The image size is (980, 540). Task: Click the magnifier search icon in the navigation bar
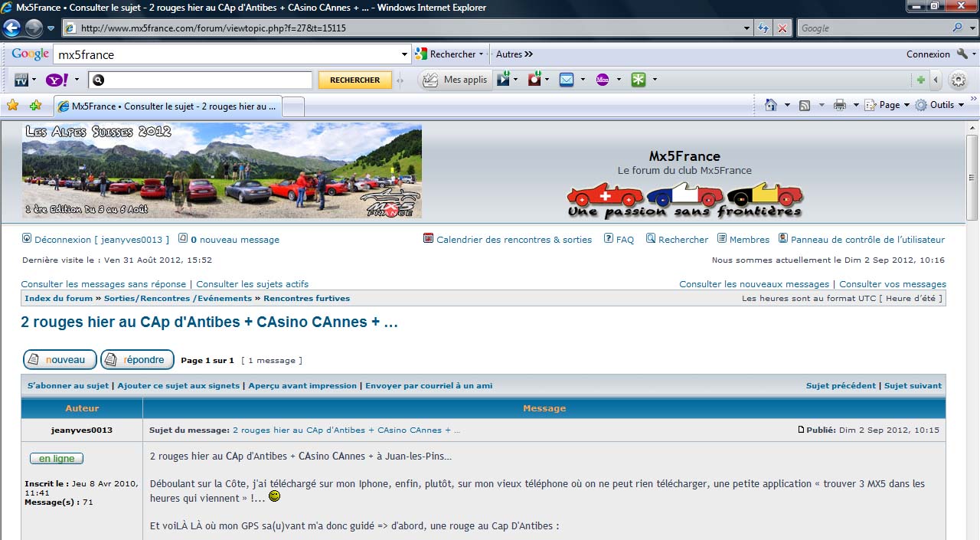pyautogui.click(x=958, y=28)
